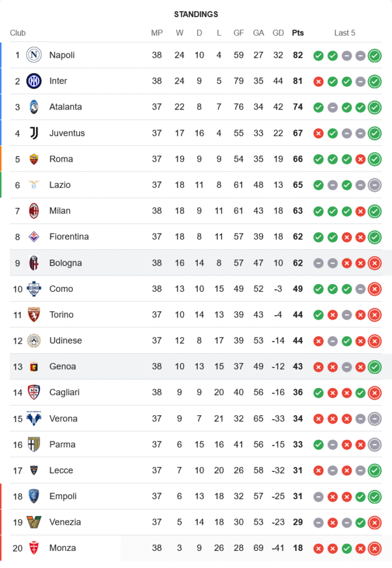Click Monza's most recent loss icon
Viewport: 392px width, 568px height.
tap(374, 548)
